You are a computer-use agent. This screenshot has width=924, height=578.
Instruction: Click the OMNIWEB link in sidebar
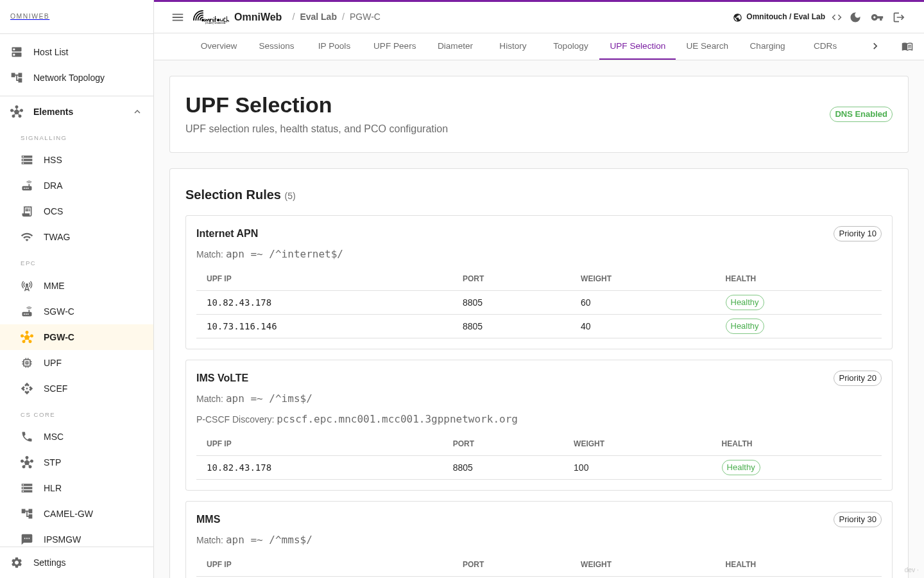tap(30, 17)
